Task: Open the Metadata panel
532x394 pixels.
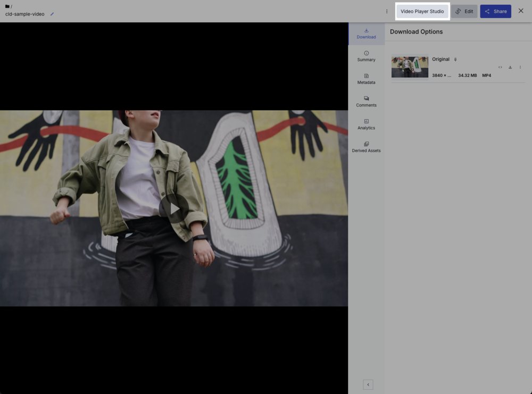Action: 366,79
